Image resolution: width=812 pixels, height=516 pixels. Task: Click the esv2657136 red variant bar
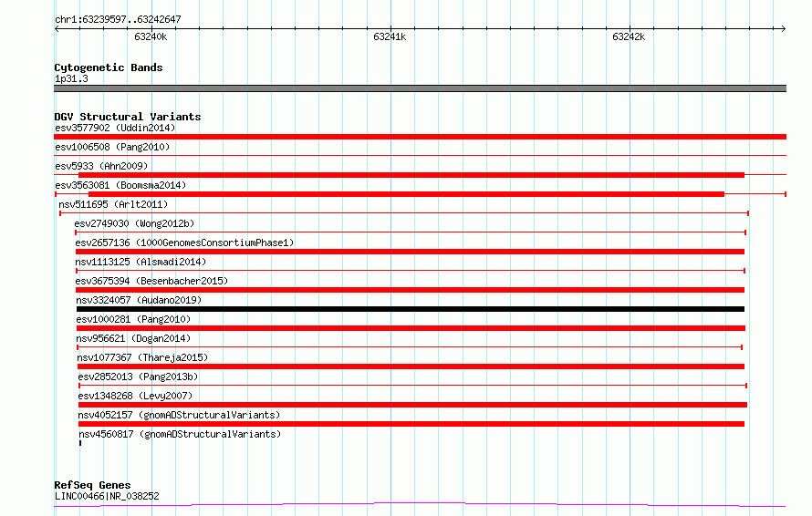[411, 252]
